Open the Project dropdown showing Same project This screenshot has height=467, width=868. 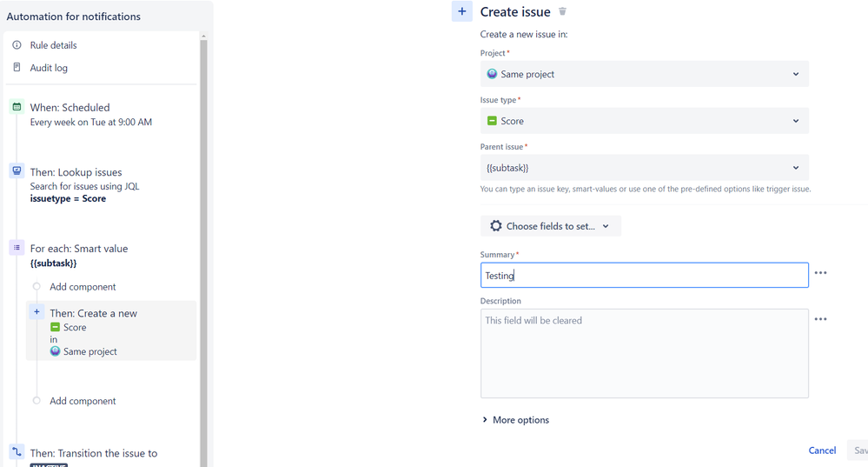[645, 74]
